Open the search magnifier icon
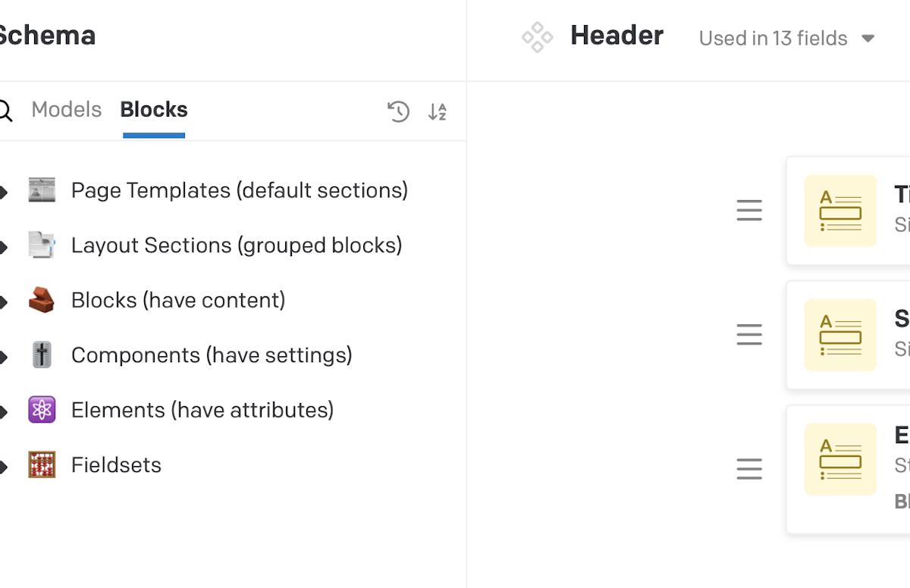910x588 pixels. coord(5,111)
